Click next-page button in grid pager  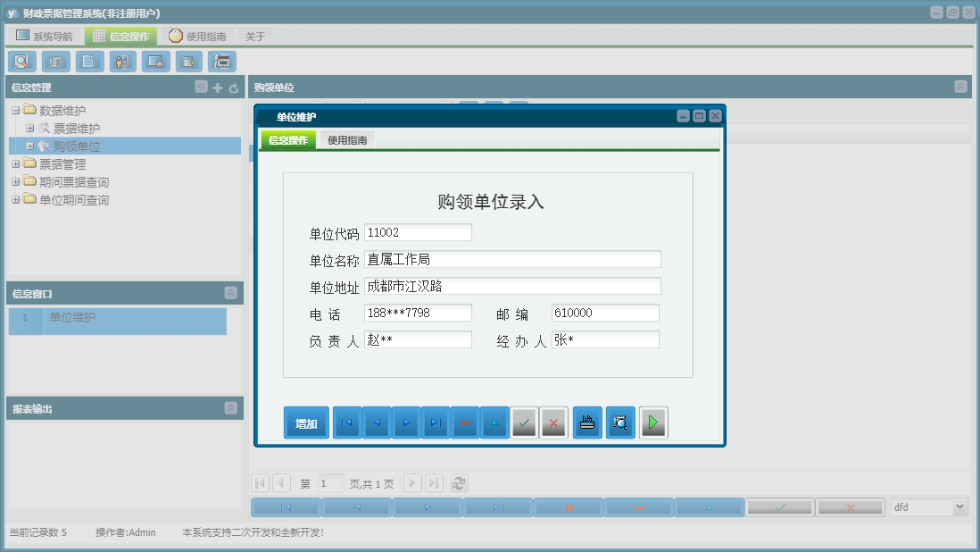point(411,483)
